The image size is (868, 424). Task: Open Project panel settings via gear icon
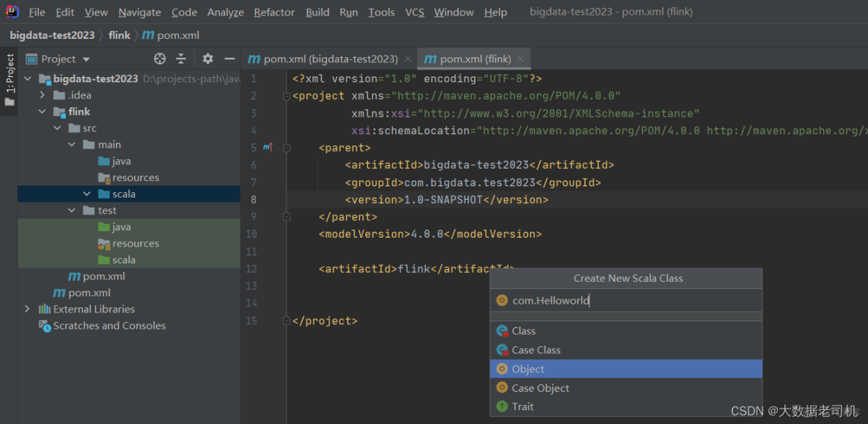tap(207, 59)
